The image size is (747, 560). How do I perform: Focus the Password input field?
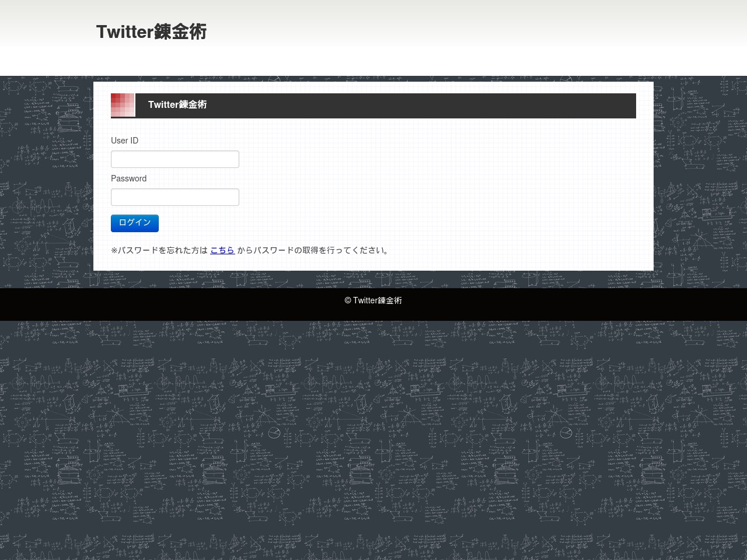175,197
